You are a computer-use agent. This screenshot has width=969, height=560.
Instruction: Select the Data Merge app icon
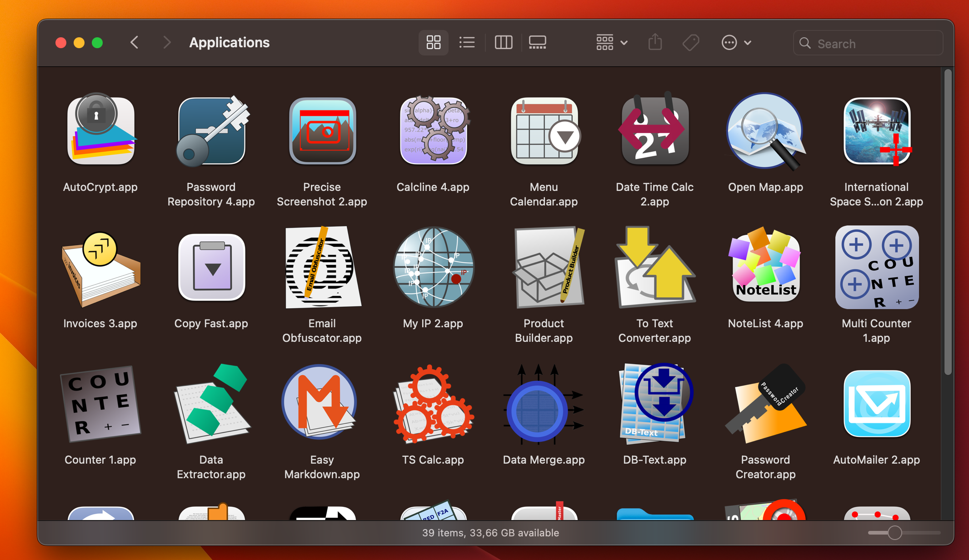tap(543, 404)
